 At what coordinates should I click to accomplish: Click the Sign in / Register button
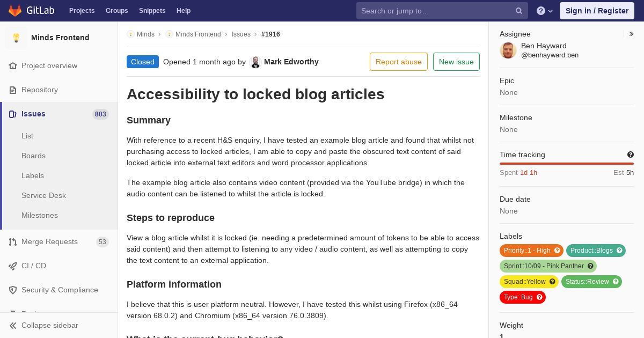point(597,11)
